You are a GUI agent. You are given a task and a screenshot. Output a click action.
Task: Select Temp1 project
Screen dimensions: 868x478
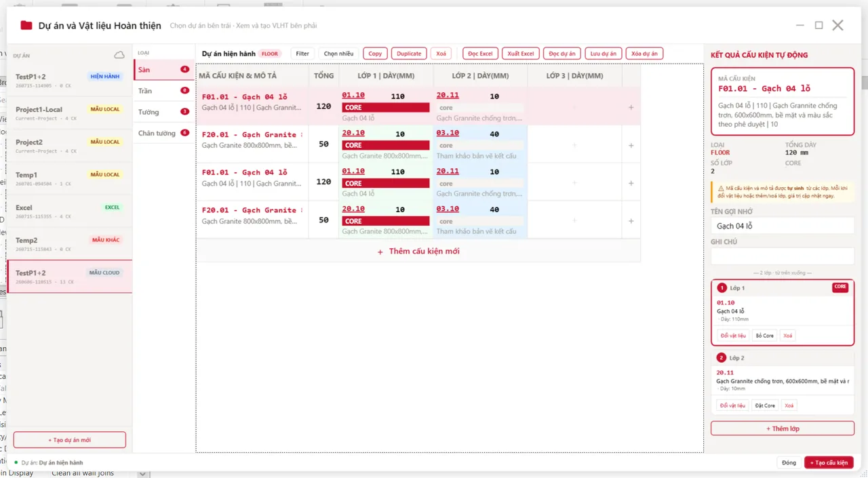click(69, 178)
